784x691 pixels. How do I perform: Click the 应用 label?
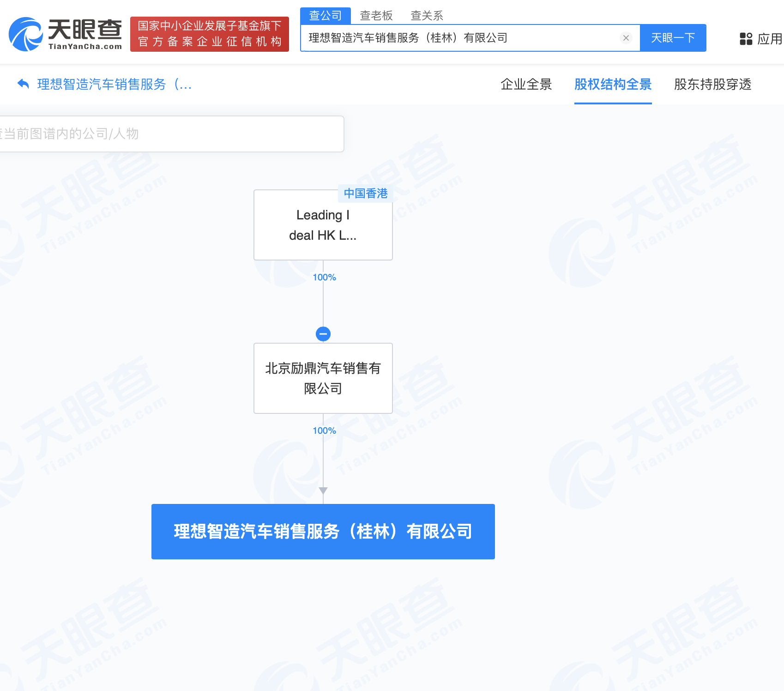tap(770, 39)
